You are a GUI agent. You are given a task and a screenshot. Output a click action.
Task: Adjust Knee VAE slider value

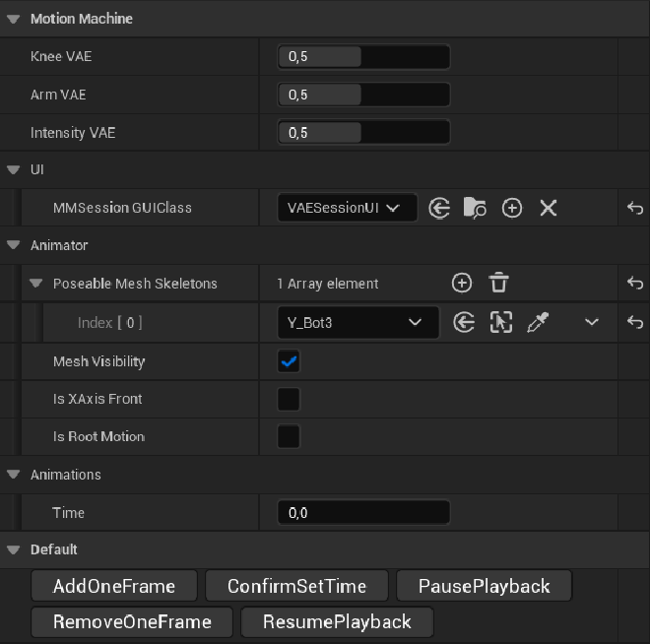click(363, 56)
